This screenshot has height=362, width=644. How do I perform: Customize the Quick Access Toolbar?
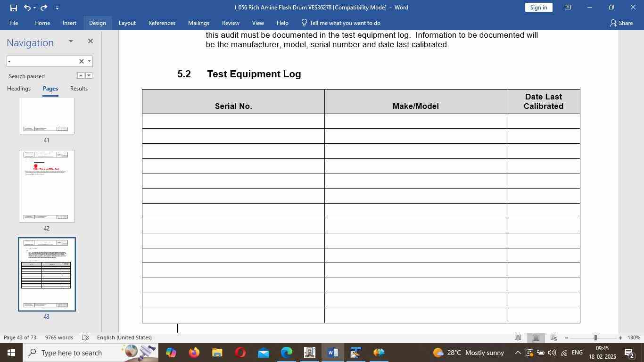[x=57, y=8]
